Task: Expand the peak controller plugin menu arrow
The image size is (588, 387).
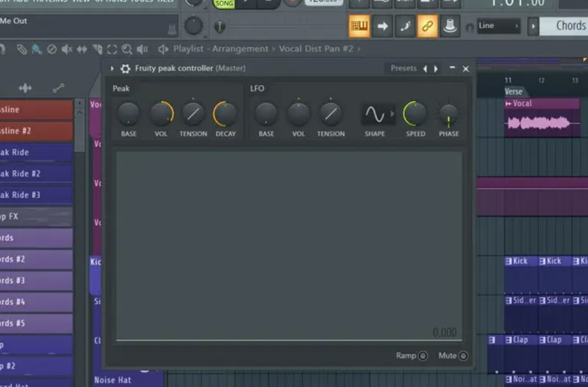Action: [112, 68]
